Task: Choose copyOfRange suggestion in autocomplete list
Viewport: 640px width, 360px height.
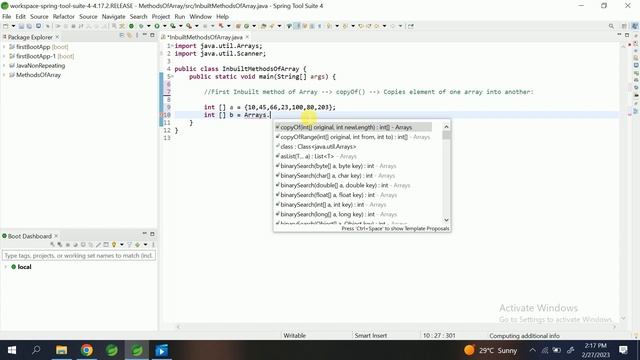Action: [x=353, y=137]
